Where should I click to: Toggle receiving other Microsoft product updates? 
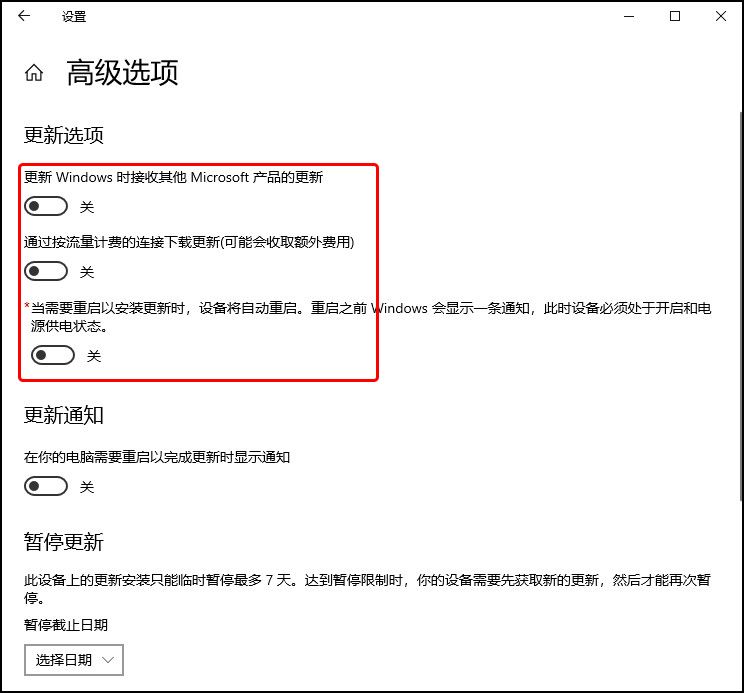coord(46,206)
